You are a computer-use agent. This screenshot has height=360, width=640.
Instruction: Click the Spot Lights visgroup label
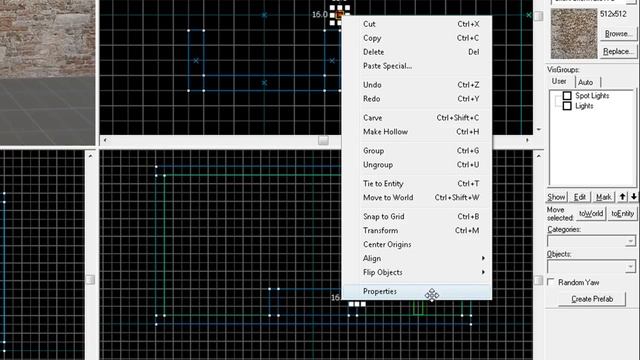coord(592,96)
